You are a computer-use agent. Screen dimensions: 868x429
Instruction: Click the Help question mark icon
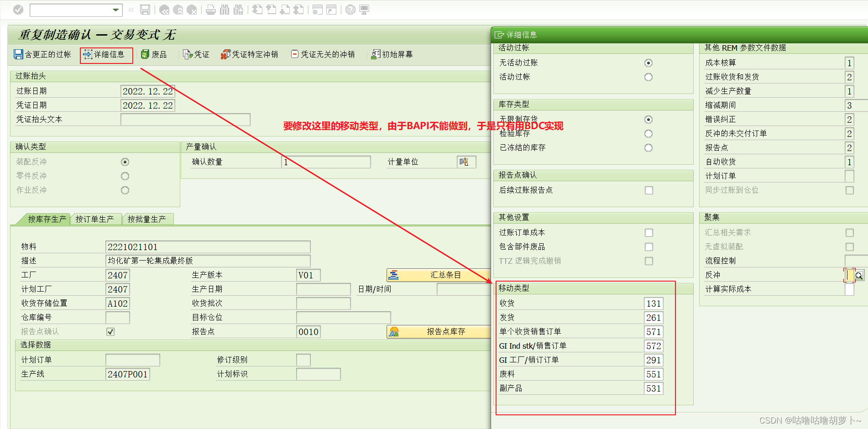pos(350,10)
